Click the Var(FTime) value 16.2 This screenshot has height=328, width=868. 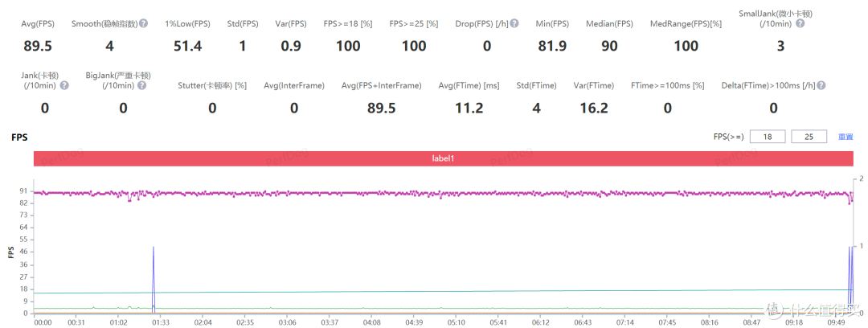click(593, 108)
